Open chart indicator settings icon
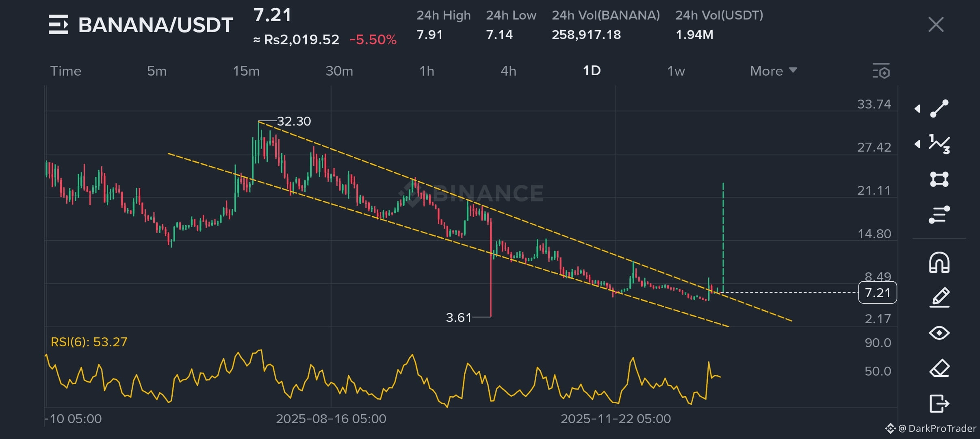The height and width of the screenshot is (439, 980). [881, 71]
